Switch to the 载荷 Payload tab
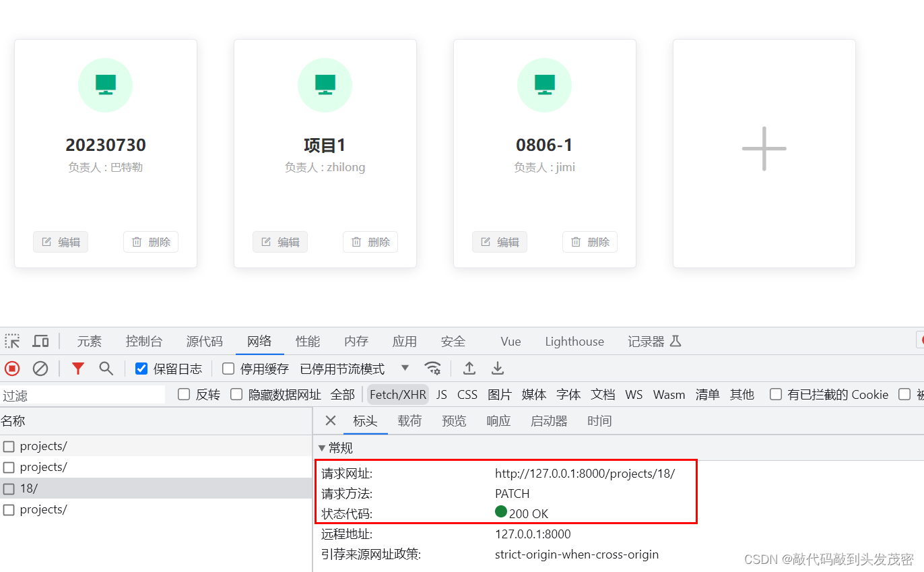The height and width of the screenshot is (572, 924). click(409, 421)
